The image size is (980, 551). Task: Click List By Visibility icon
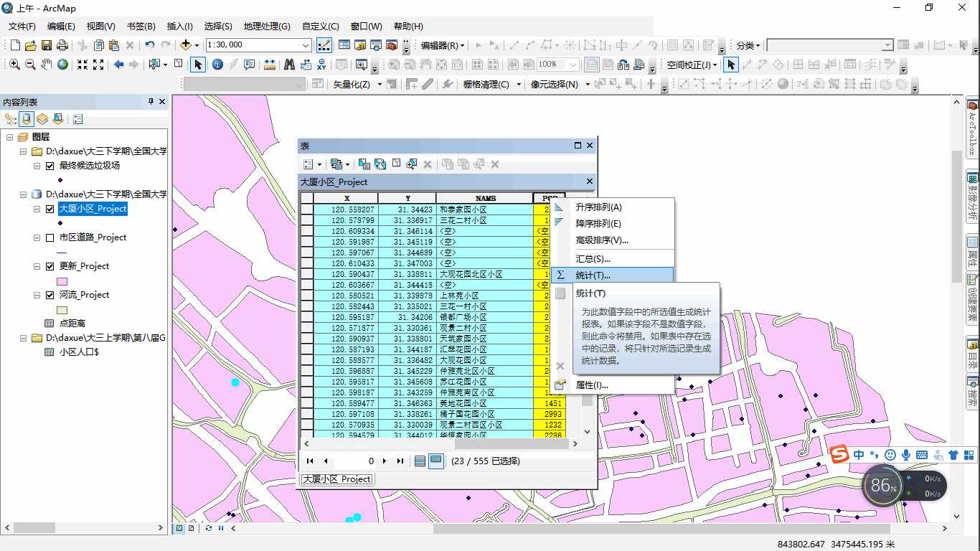pyautogui.click(x=42, y=119)
